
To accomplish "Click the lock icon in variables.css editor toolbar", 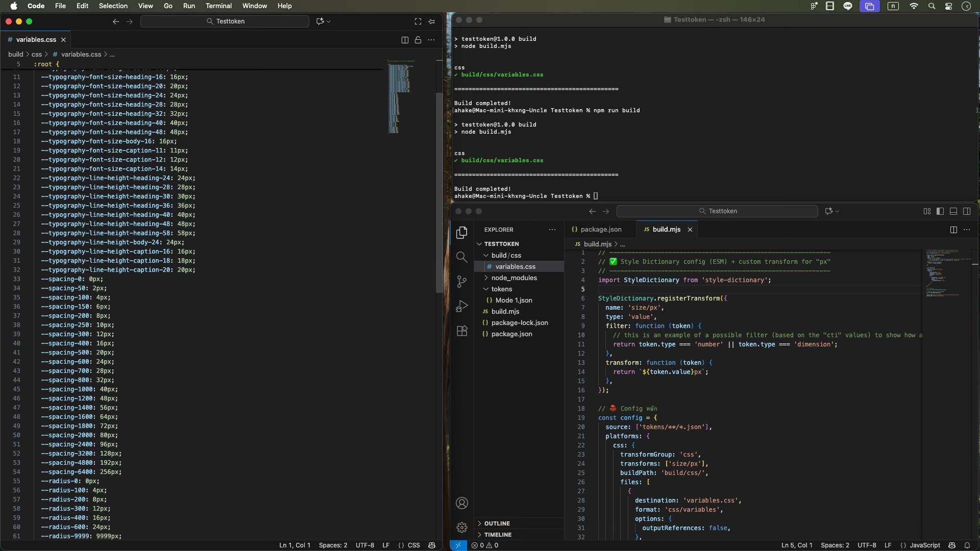I will click(418, 40).
